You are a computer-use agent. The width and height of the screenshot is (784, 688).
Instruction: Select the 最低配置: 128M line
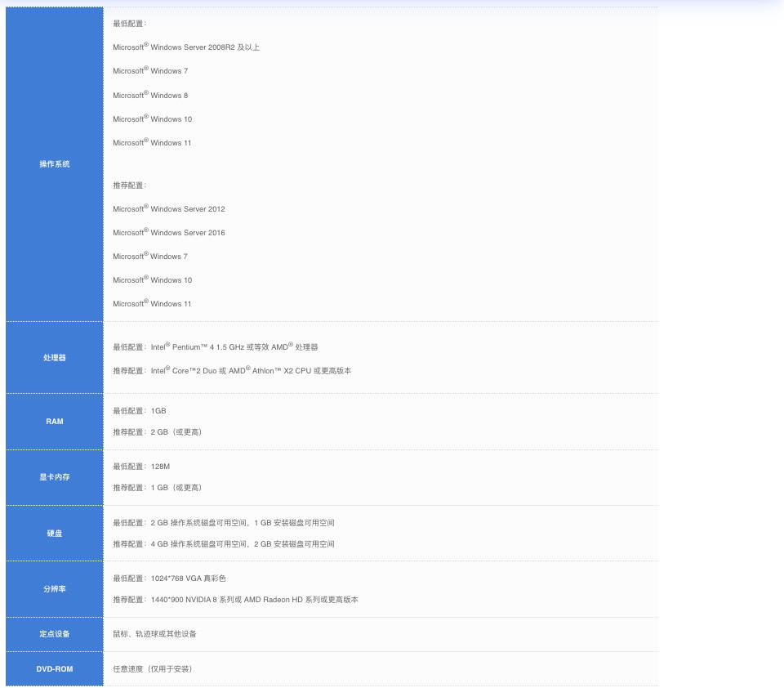(x=141, y=467)
